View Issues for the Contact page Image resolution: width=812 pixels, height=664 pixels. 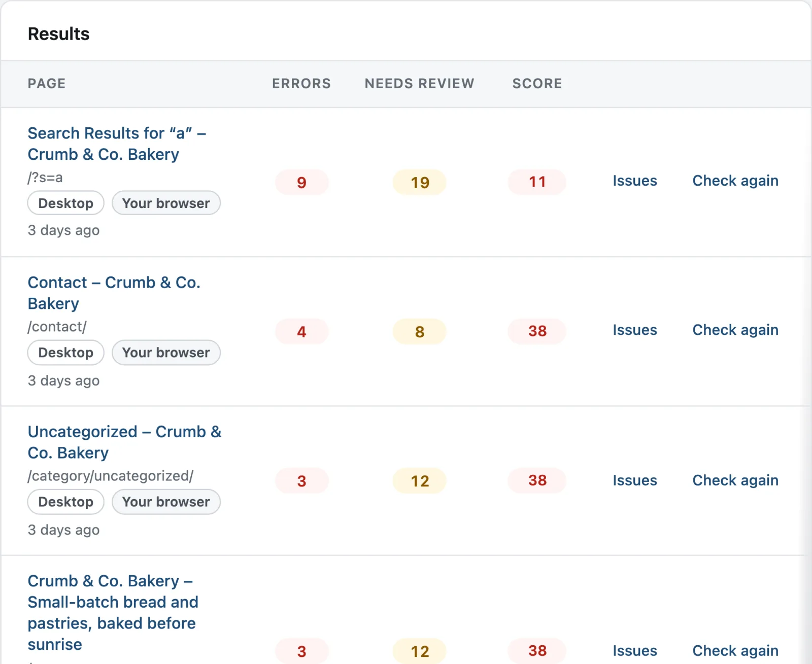pos(635,330)
